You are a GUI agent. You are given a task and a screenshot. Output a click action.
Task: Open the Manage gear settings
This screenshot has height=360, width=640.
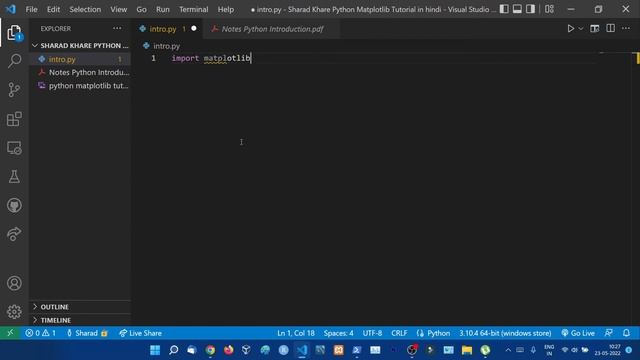coord(14,311)
